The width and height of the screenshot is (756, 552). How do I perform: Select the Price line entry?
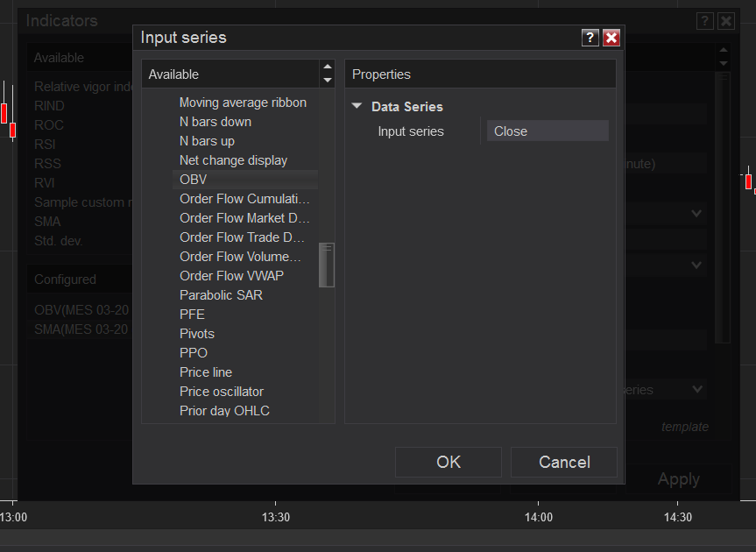pyautogui.click(x=206, y=372)
